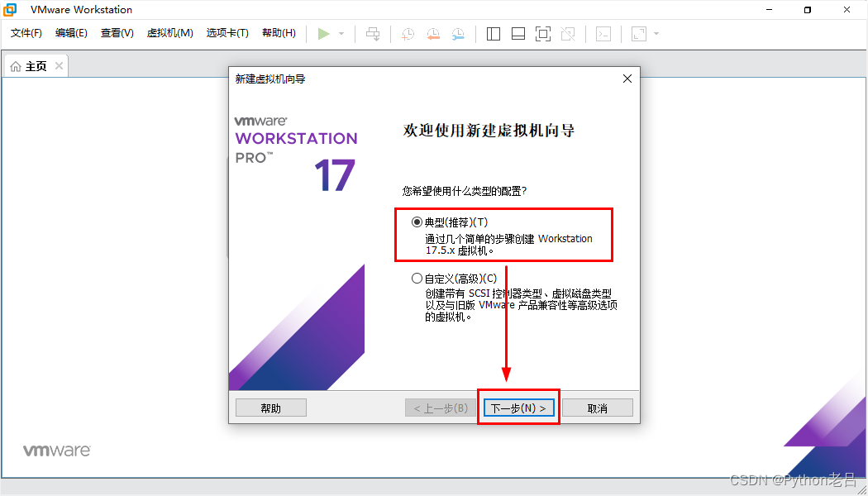This screenshot has width=868, height=496.
Task: Click the green Power On play button
Action: click(x=324, y=34)
